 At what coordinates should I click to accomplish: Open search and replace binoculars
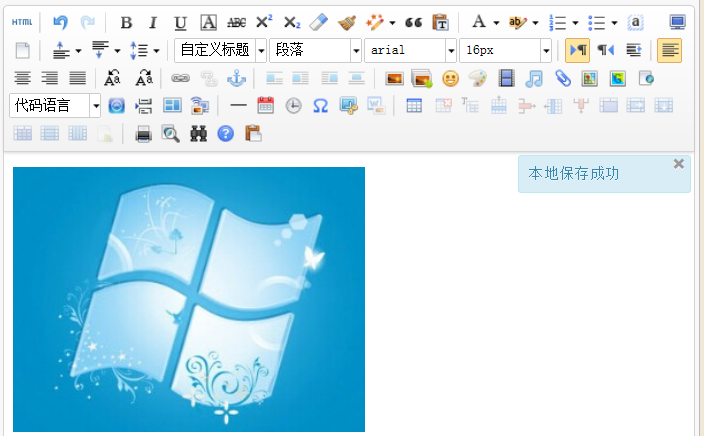pyautogui.click(x=198, y=134)
